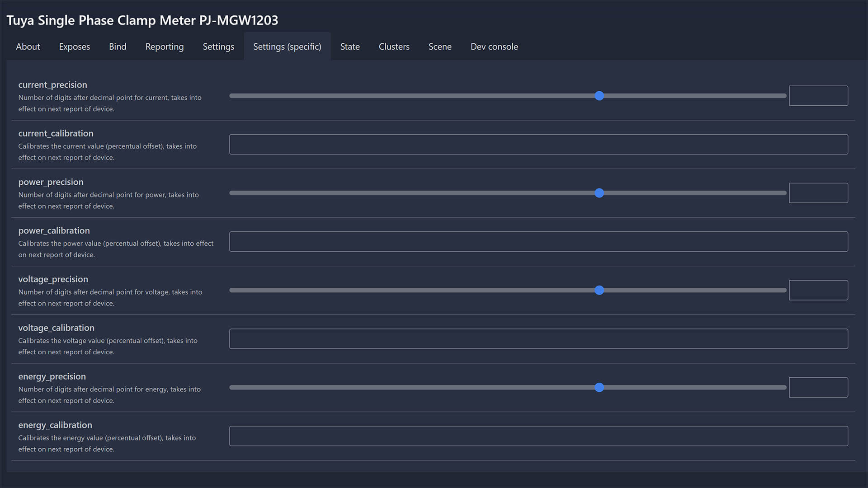Click the 'energy_precision' setting label
The width and height of the screenshot is (868, 488).
[x=52, y=376]
